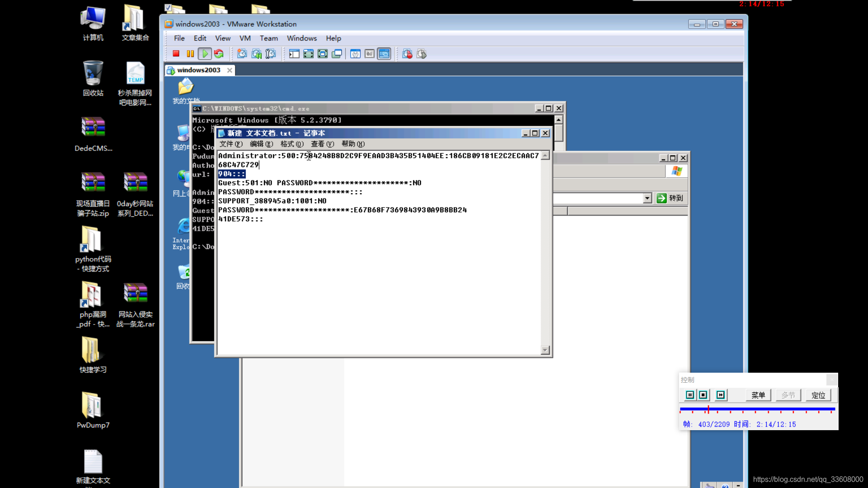The image size is (868, 488).
Task: Open Notepad's 帮助(H) menu
Action: (x=353, y=144)
